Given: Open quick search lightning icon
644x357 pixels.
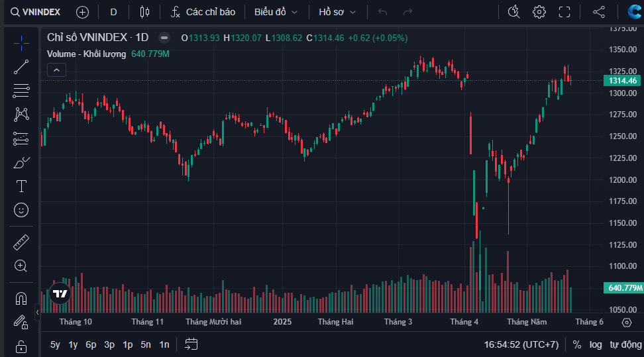Looking at the screenshot, I should click(513, 13).
